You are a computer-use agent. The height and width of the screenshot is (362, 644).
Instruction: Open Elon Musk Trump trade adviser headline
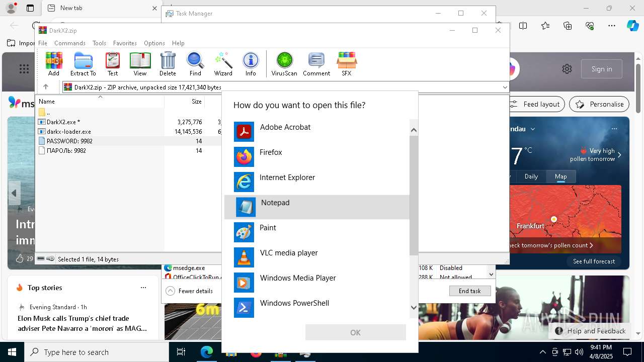coord(83,323)
